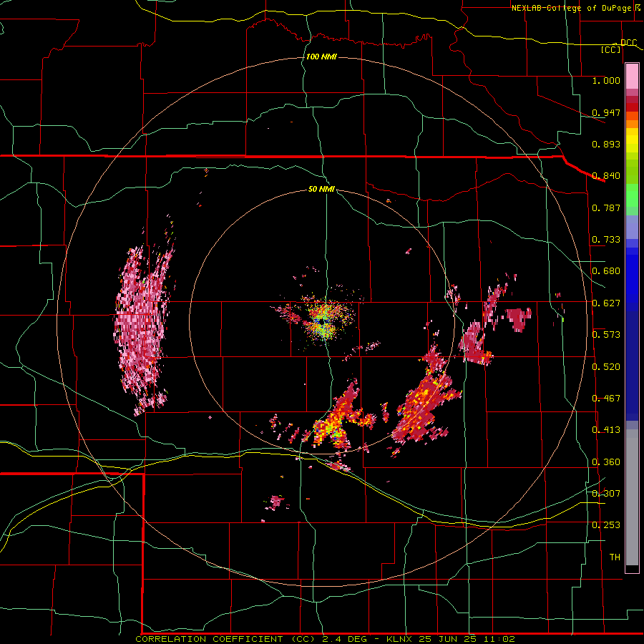Screen dimensions: 644x644
Task: Select the 0.573 scale value
Action: (x=606, y=335)
